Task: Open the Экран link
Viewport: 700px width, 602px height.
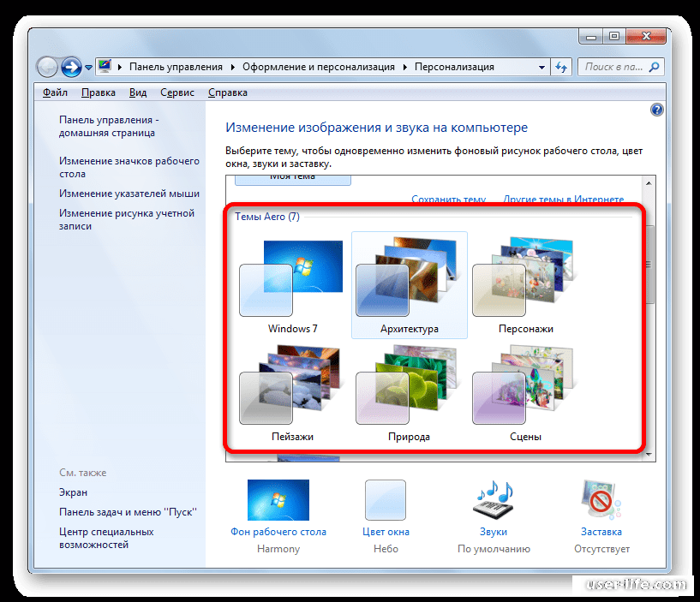Action: (73, 492)
